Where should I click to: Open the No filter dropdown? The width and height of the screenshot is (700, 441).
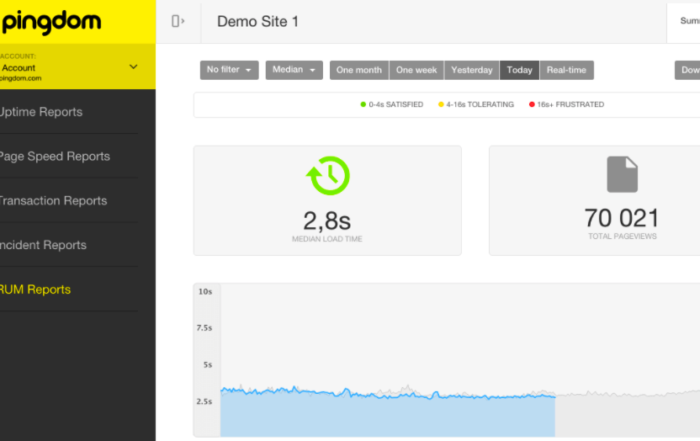(x=229, y=70)
